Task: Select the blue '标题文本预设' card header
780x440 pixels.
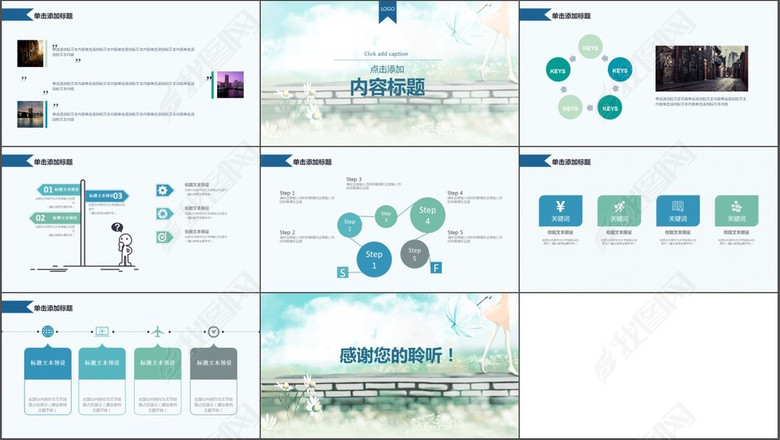Action: click(x=48, y=362)
